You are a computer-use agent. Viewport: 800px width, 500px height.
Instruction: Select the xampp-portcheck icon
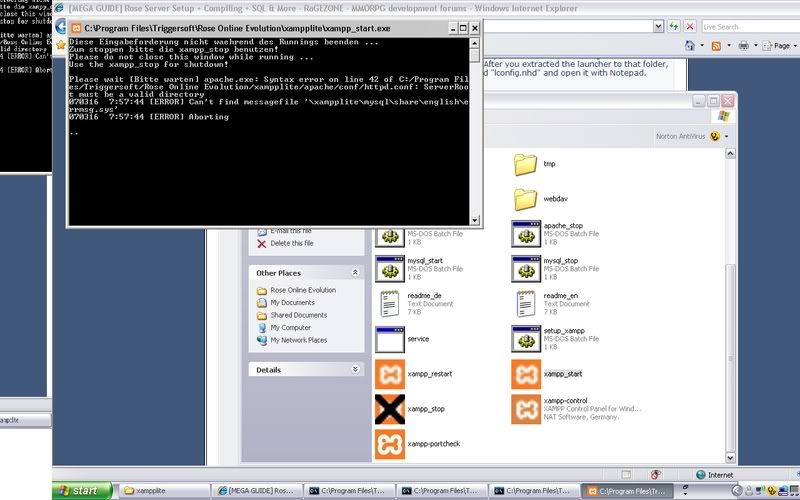coord(390,444)
